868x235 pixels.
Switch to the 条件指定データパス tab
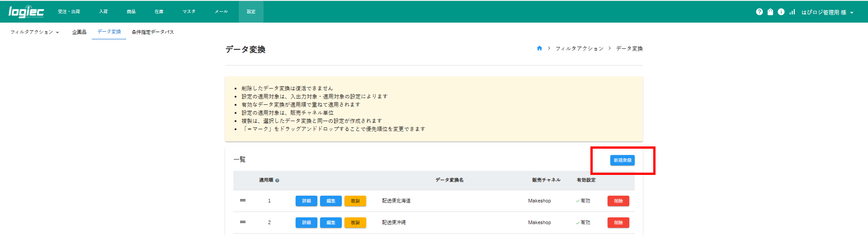click(153, 32)
